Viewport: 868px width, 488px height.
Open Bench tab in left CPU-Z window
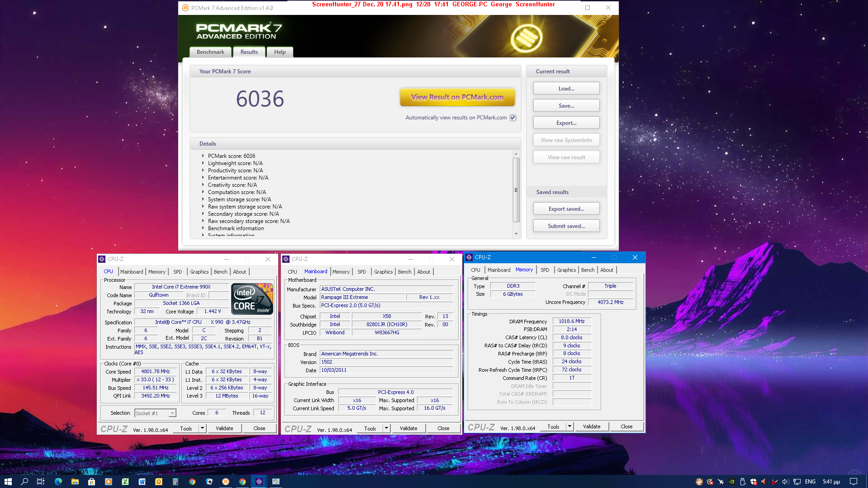(x=220, y=272)
